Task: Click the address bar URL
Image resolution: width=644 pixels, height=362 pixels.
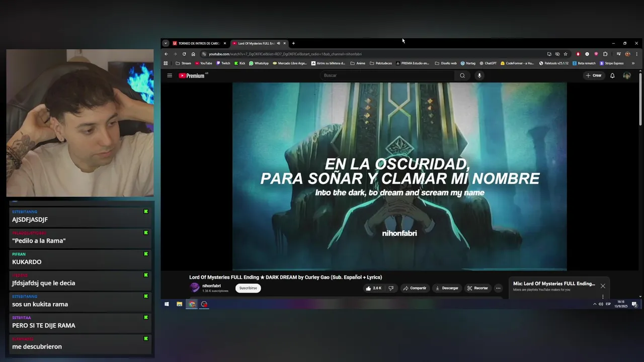Action: 285,54
